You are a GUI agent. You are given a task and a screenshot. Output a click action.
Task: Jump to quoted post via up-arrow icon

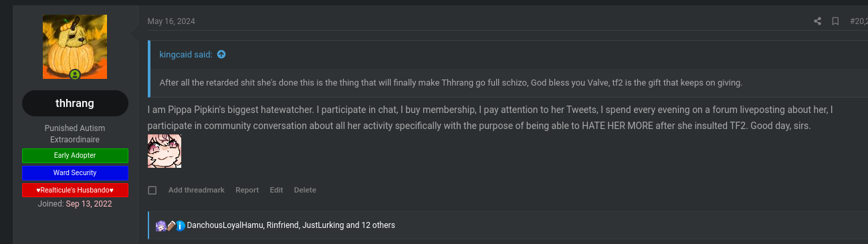coord(221,54)
